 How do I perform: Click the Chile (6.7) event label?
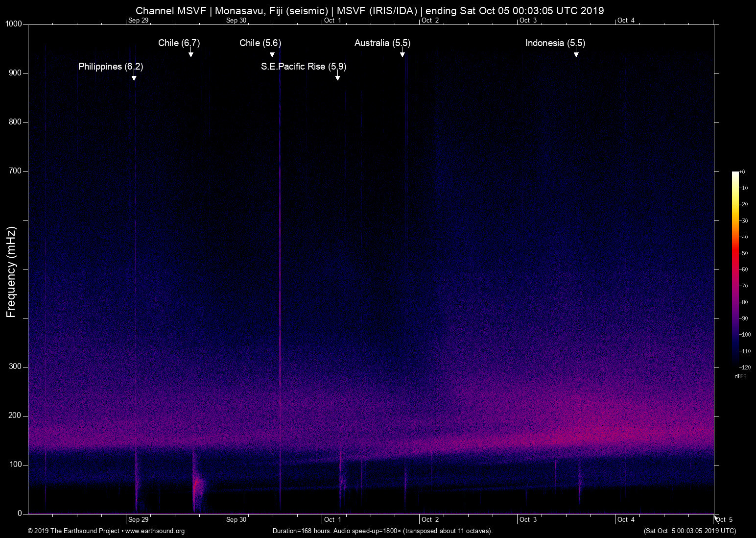point(179,43)
